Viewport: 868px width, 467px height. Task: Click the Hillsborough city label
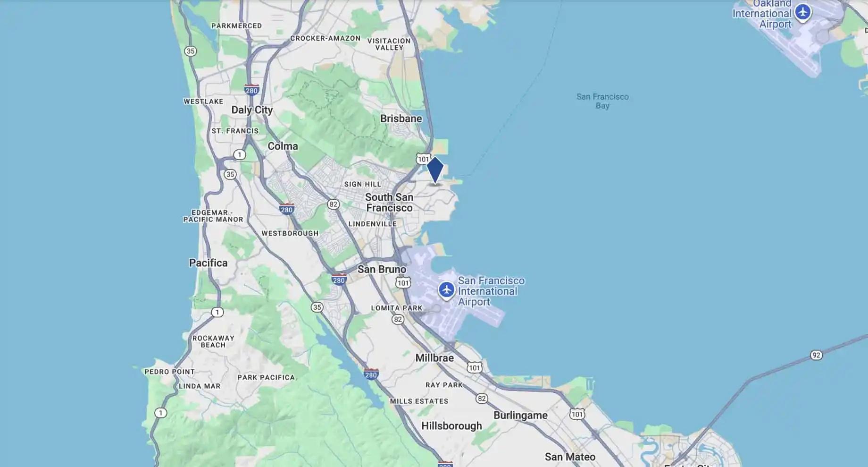pos(451,426)
